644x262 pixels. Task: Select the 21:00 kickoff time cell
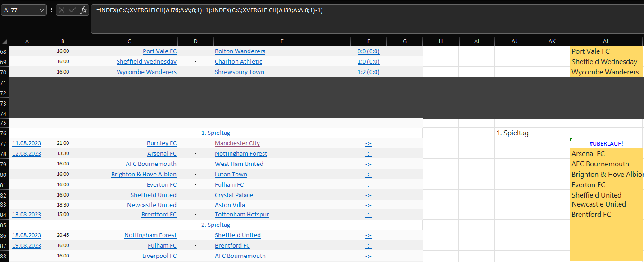tap(63, 143)
